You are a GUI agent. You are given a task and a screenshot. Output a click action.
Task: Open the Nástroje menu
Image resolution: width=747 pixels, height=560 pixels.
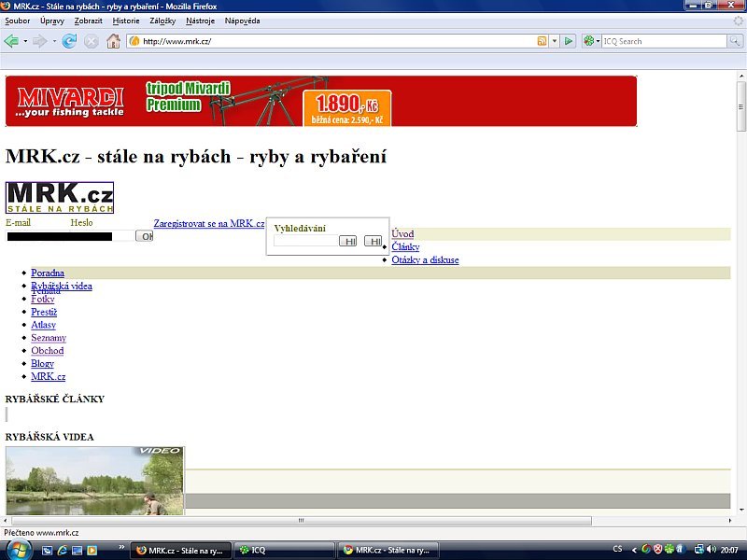pyautogui.click(x=200, y=21)
